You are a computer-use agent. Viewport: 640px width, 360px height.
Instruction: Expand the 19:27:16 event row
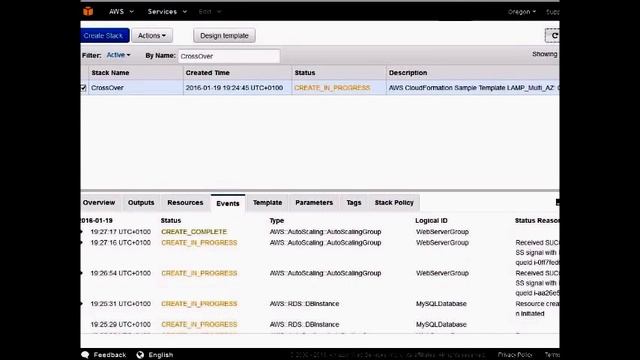tap(82, 242)
